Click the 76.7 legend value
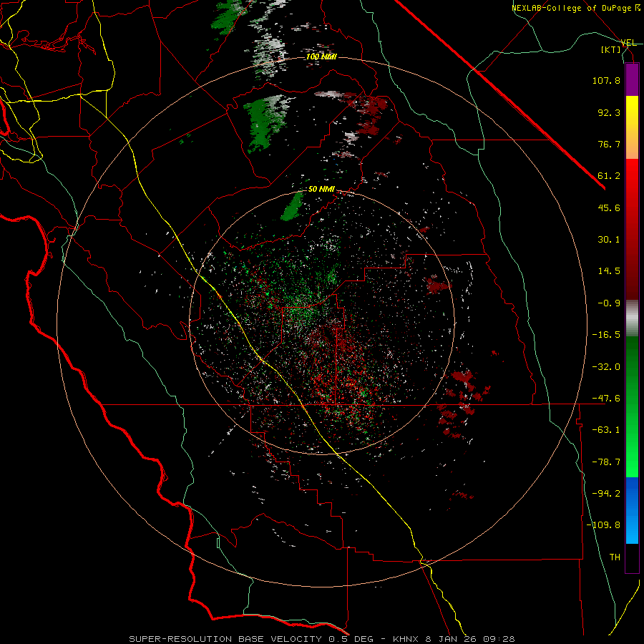 [x=609, y=144]
